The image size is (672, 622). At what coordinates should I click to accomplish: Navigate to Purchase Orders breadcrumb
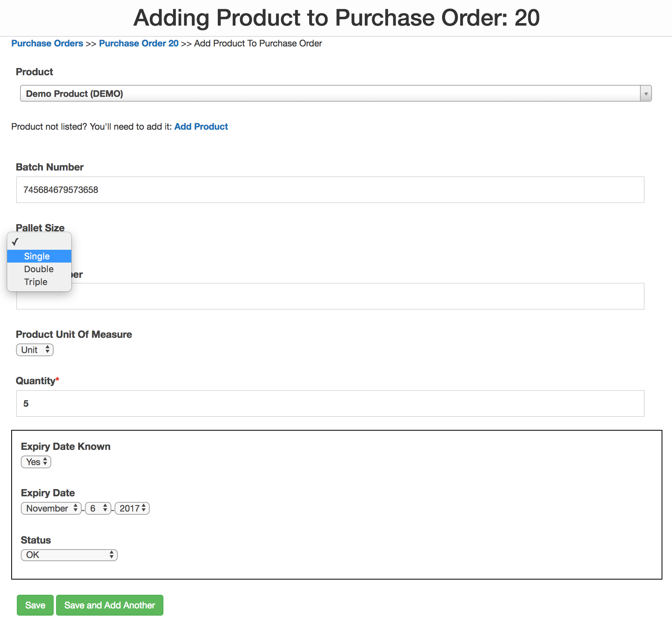click(x=47, y=43)
